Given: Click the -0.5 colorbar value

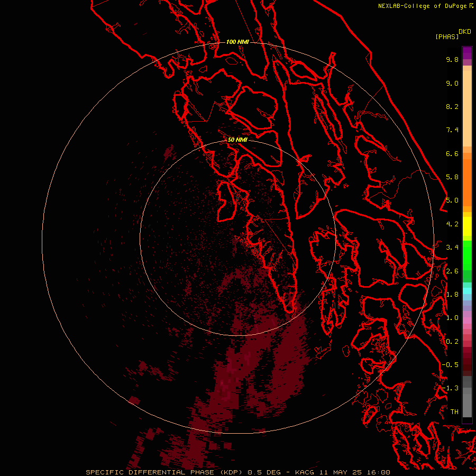Looking at the screenshot, I should [450, 365].
